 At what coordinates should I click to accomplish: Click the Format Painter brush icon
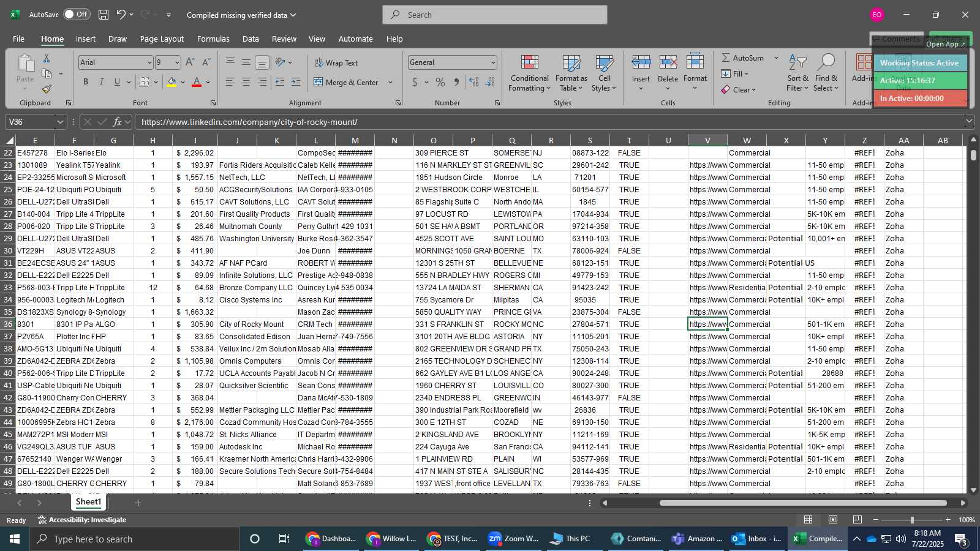47,89
